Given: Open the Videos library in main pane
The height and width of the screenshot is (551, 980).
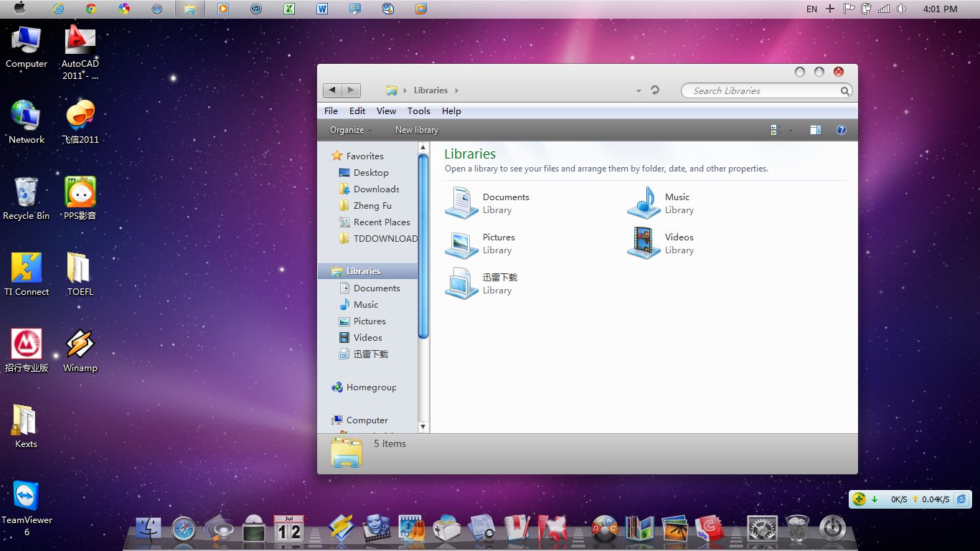Looking at the screenshot, I should (661, 243).
